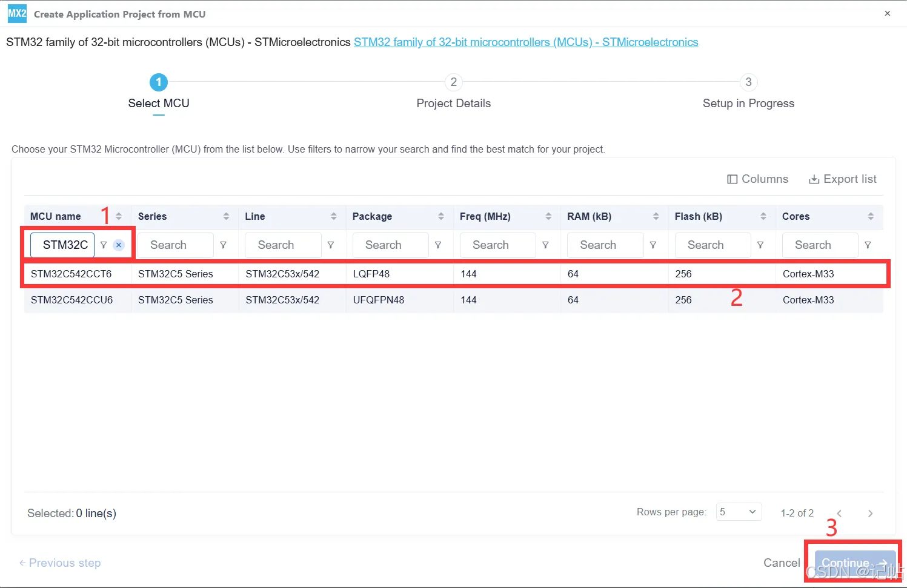Sort table by MCU name arrows
Image resolution: width=907 pixels, height=588 pixels.
(x=119, y=216)
